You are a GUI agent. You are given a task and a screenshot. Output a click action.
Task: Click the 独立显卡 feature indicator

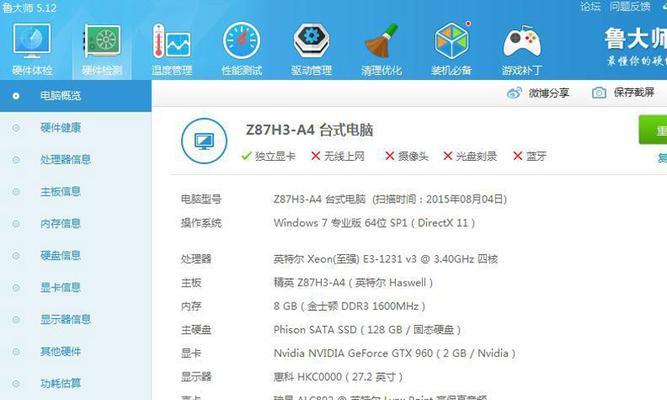(x=268, y=156)
